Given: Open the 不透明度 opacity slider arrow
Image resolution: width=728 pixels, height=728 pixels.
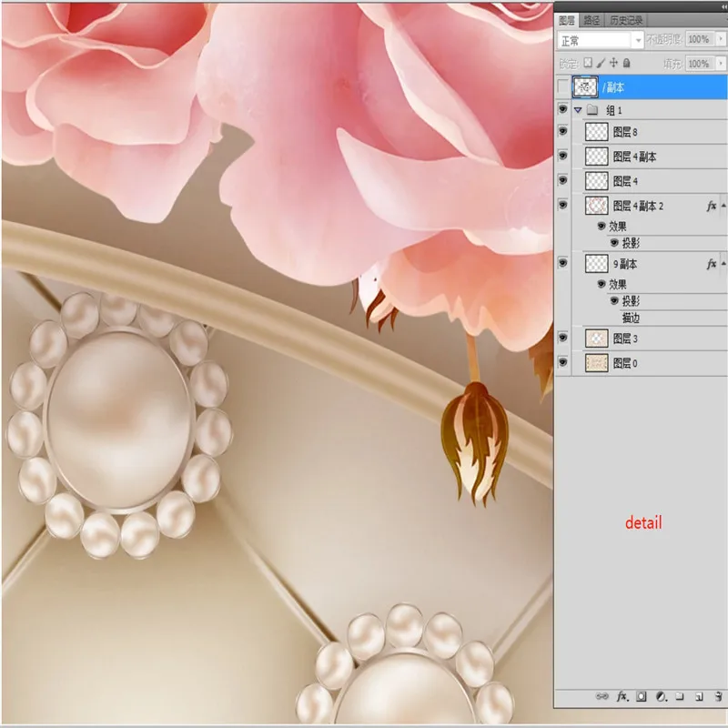Looking at the screenshot, I should (x=719, y=40).
